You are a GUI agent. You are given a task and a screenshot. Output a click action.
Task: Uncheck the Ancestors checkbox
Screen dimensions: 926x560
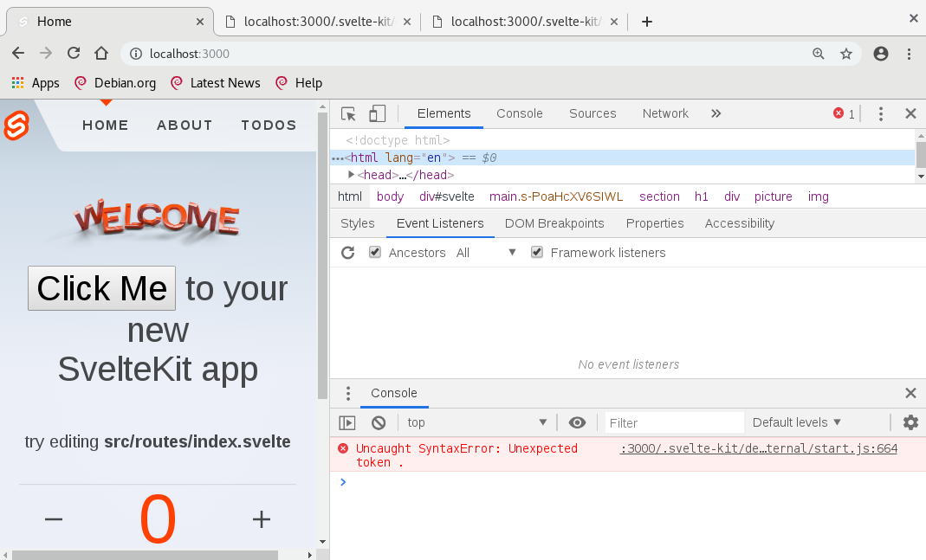374,252
